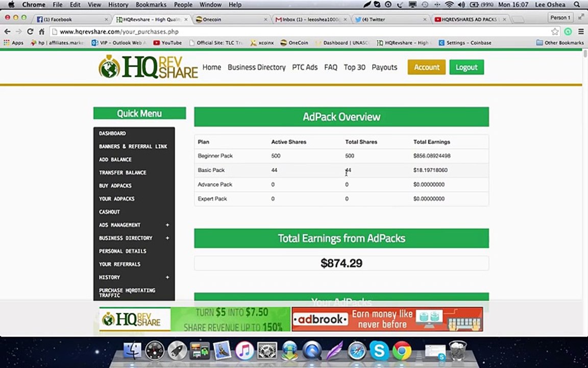Open the browser home page icon
The image size is (588, 368).
click(42, 32)
